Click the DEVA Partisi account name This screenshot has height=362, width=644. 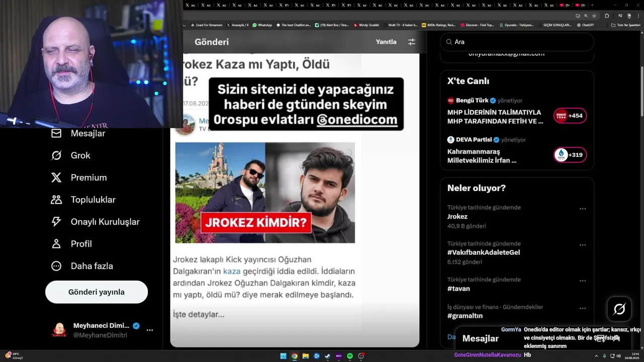tap(474, 140)
